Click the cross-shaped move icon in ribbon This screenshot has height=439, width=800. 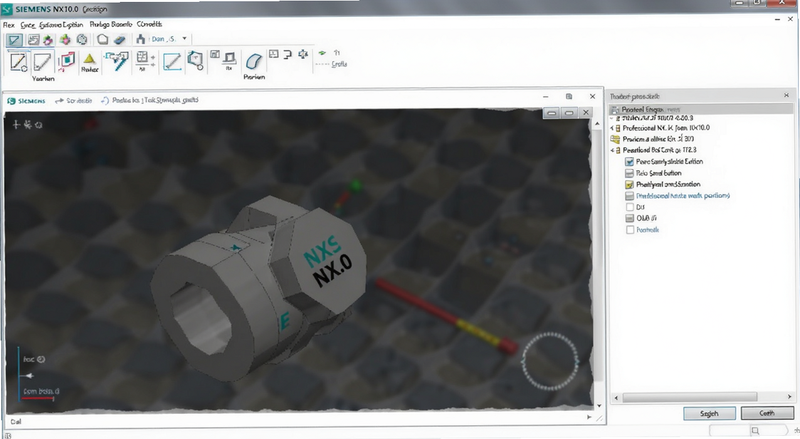pyautogui.click(x=304, y=54)
